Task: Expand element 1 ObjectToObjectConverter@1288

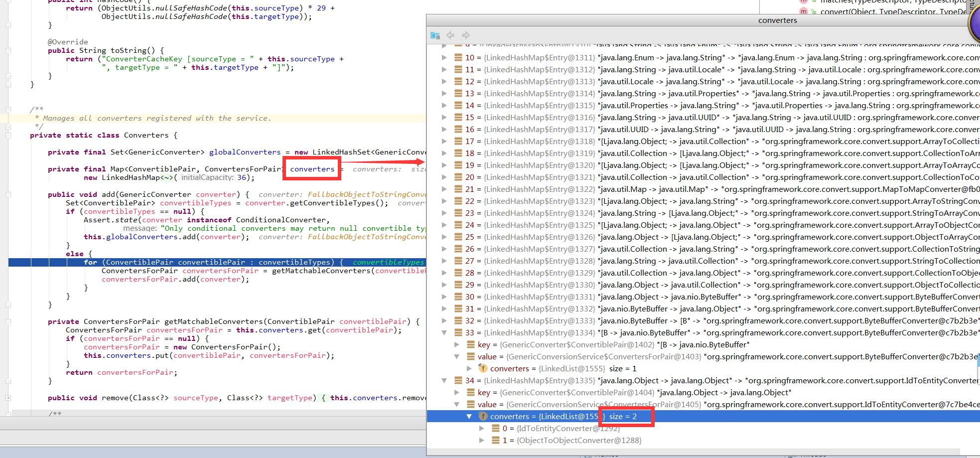Action: pos(481,440)
